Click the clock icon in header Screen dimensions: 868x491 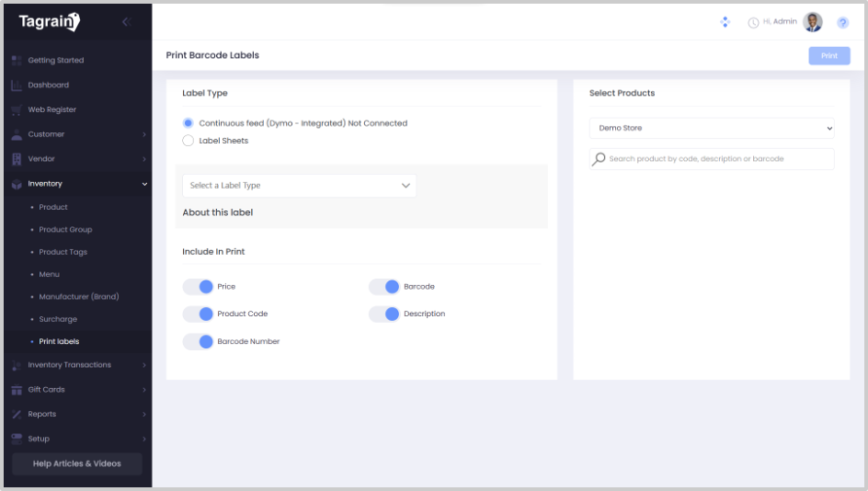pos(753,22)
